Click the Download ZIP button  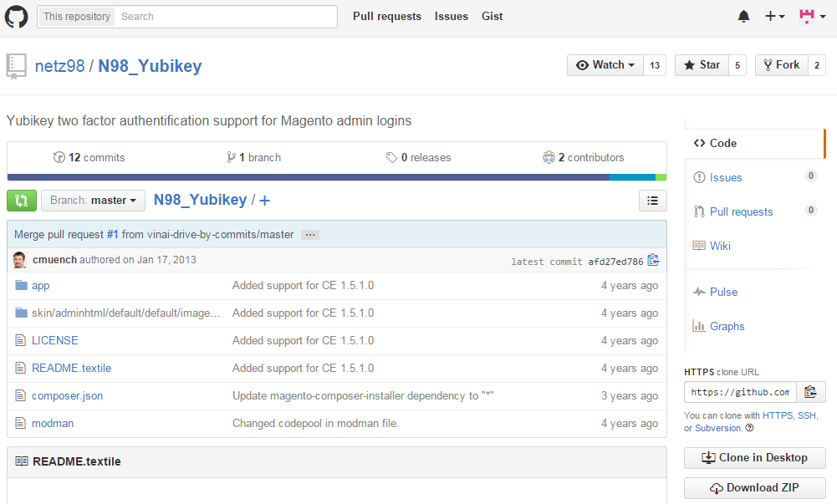click(x=755, y=488)
